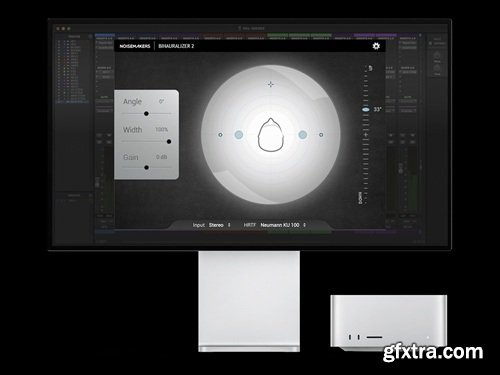Click the HRTF label

coord(249,225)
